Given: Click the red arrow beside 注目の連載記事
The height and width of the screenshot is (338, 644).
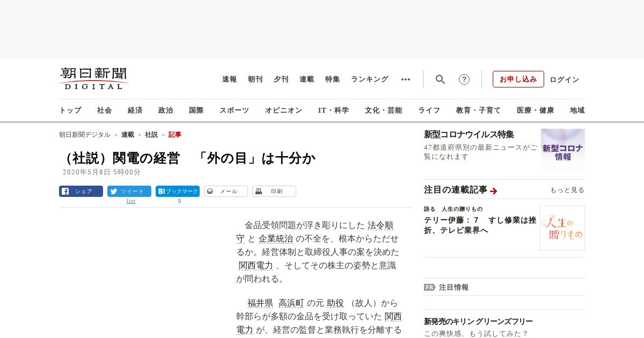Looking at the screenshot, I should 494,191.
